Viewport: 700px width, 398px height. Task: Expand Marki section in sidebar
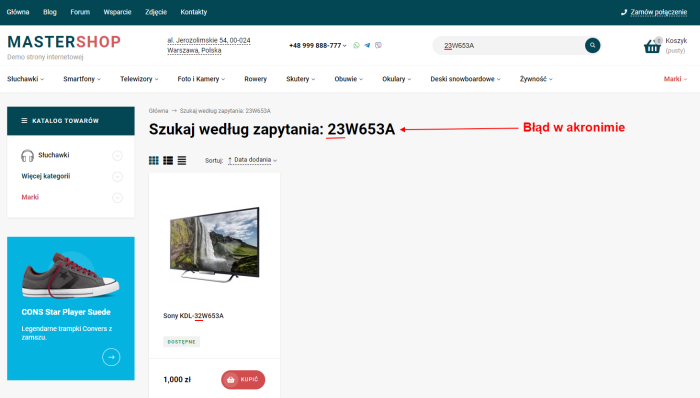coord(117,198)
